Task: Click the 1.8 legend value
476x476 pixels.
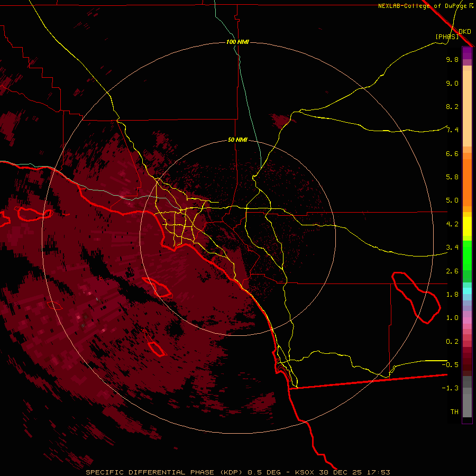Action: tap(452, 295)
